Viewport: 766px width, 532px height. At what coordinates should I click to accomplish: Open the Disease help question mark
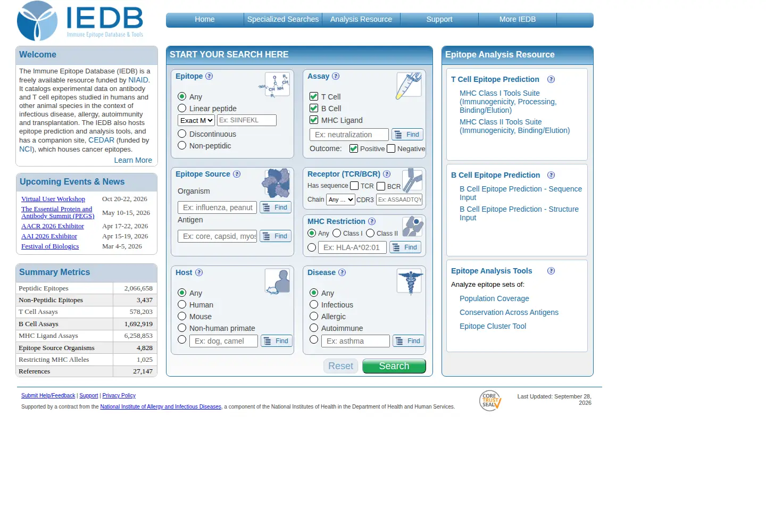point(342,272)
